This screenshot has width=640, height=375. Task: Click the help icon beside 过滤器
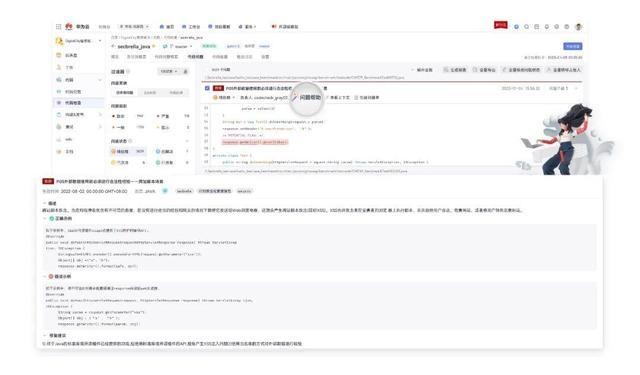(128, 71)
